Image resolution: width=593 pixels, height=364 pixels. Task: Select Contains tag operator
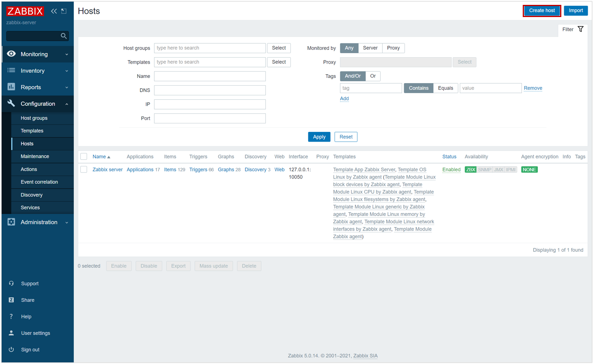tap(418, 88)
